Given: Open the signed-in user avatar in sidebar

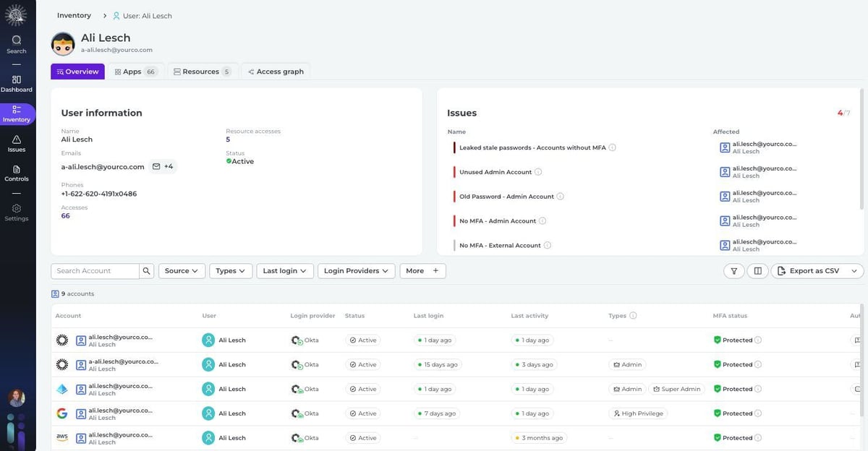Looking at the screenshot, I should pos(17,398).
